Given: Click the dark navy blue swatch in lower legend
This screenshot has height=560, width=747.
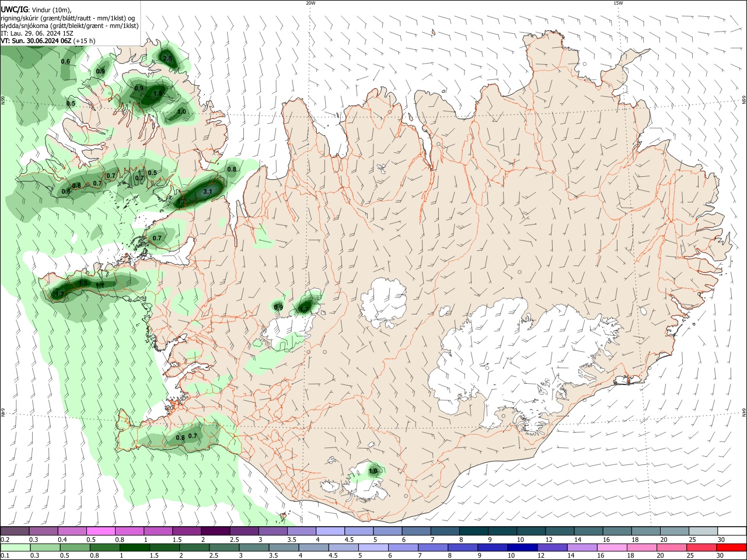Looking at the screenshot, I should [x=522, y=547].
